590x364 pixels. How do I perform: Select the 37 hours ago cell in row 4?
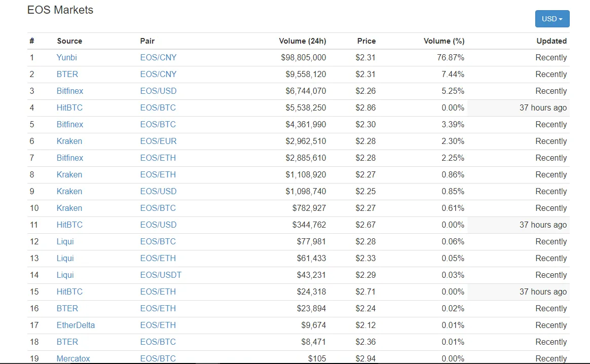click(543, 107)
